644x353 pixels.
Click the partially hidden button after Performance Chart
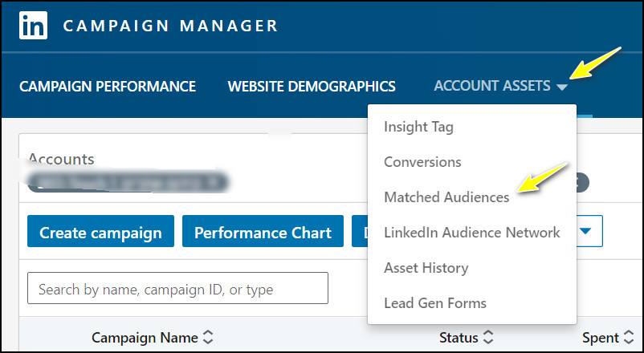click(360, 233)
